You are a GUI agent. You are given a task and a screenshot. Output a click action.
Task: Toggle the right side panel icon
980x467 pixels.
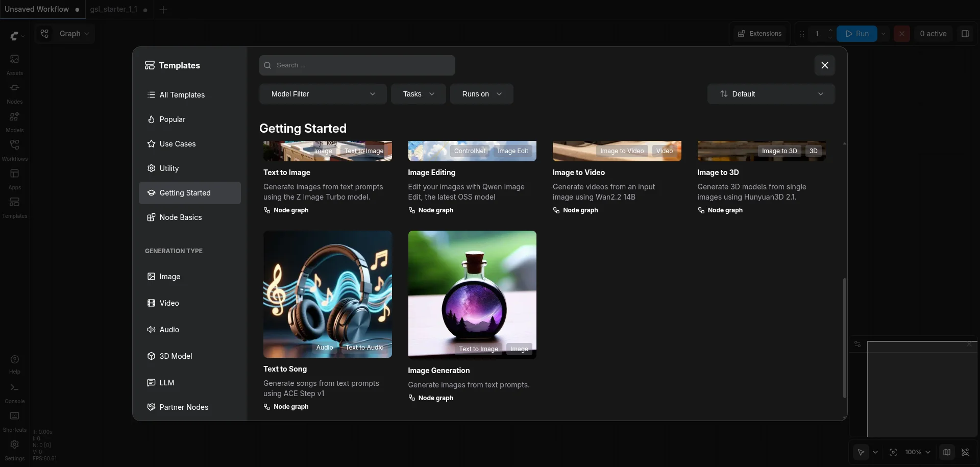click(x=965, y=34)
